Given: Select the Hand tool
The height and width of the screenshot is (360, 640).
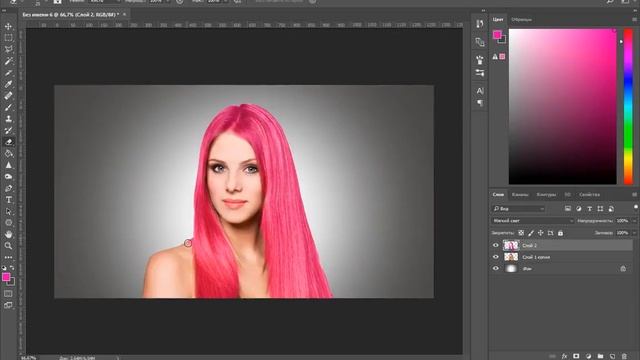Looking at the screenshot, I should [x=8, y=235].
